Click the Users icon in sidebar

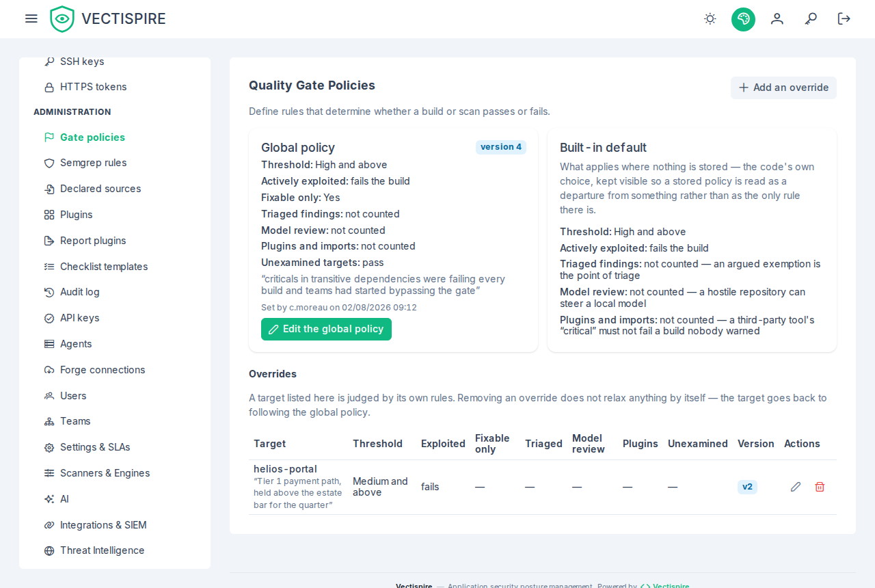pos(49,396)
